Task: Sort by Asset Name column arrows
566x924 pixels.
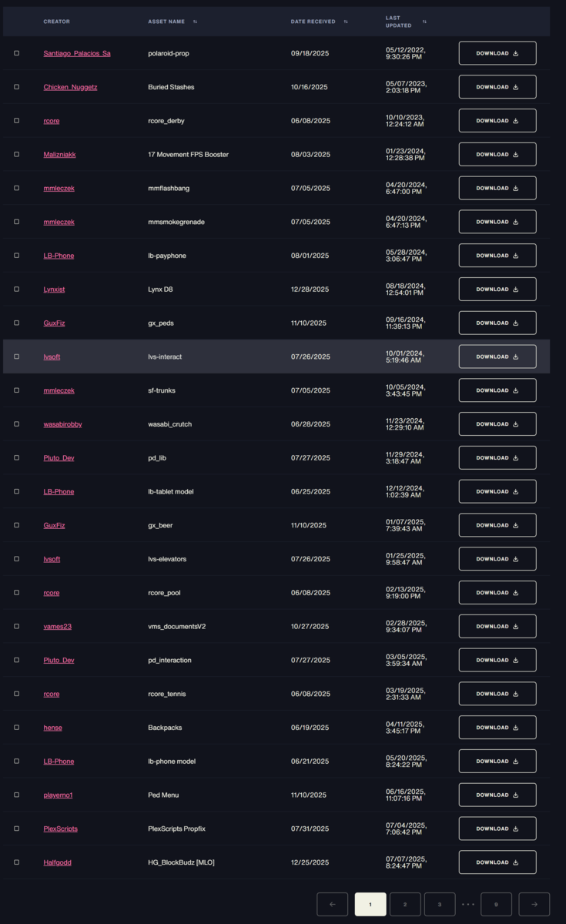Action: click(195, 22)
